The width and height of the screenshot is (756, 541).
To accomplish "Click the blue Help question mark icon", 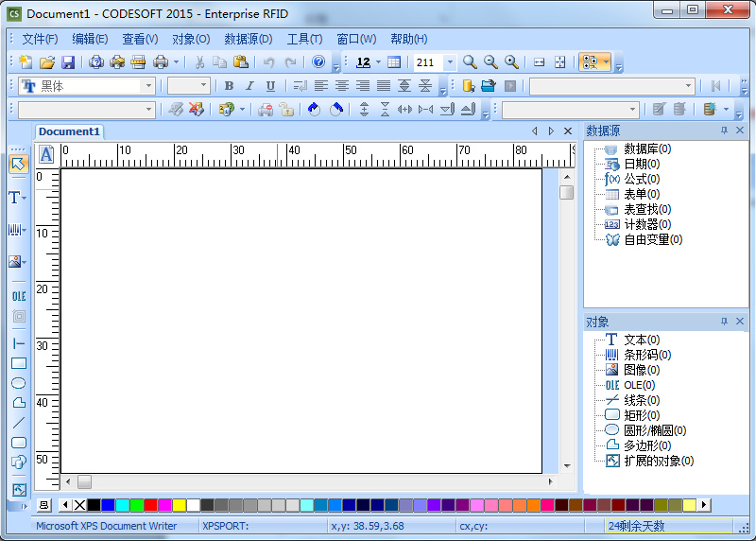I will [318, 62].
